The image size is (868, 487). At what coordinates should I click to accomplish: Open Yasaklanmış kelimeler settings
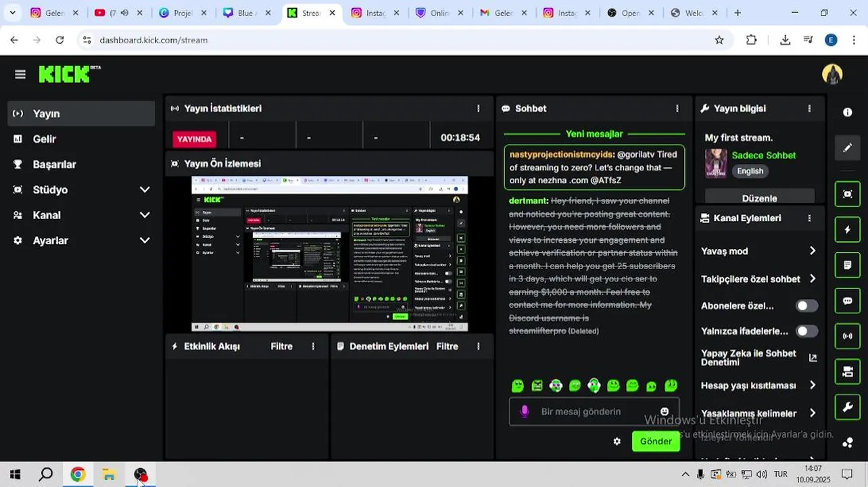click(758, 413)
